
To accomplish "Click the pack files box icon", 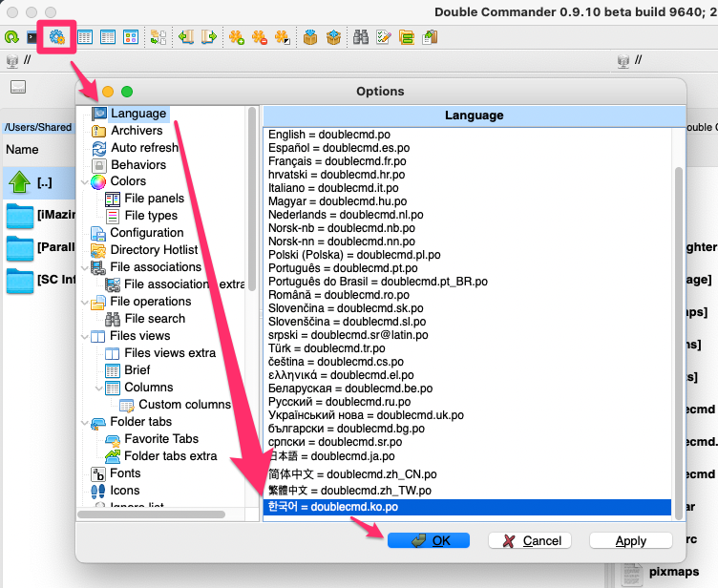I will pyautogui.click(x=310, y=37).
